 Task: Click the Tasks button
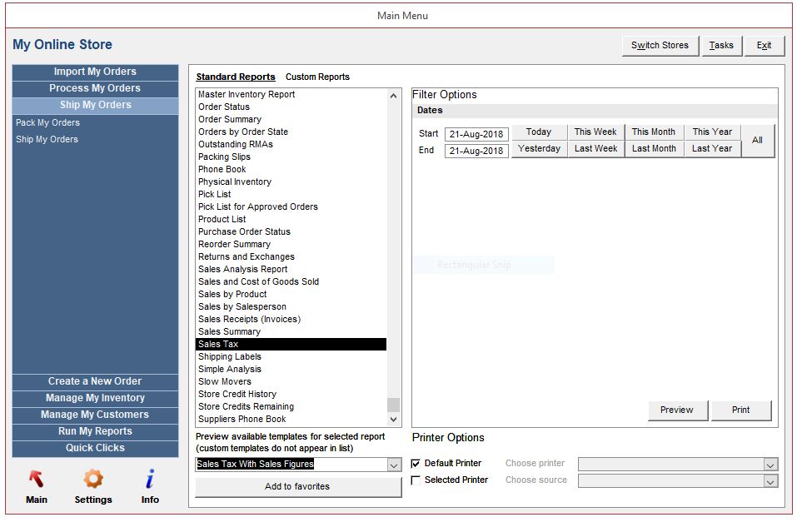[x=722, y=46]
